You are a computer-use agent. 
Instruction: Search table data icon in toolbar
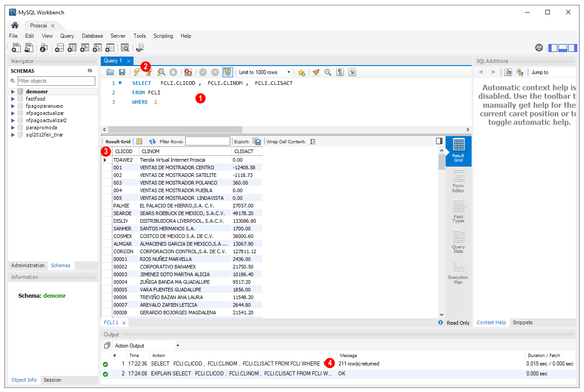(x=125, y=48)
